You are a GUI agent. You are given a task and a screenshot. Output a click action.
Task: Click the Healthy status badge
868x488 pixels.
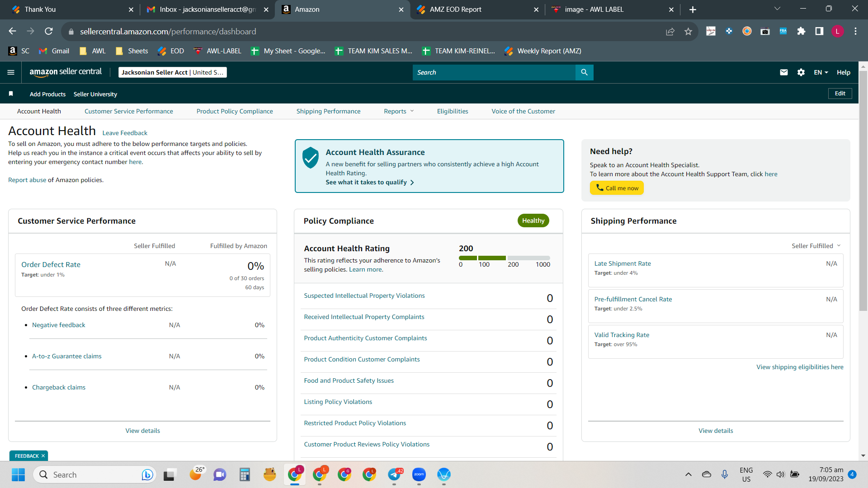(533, 221)
